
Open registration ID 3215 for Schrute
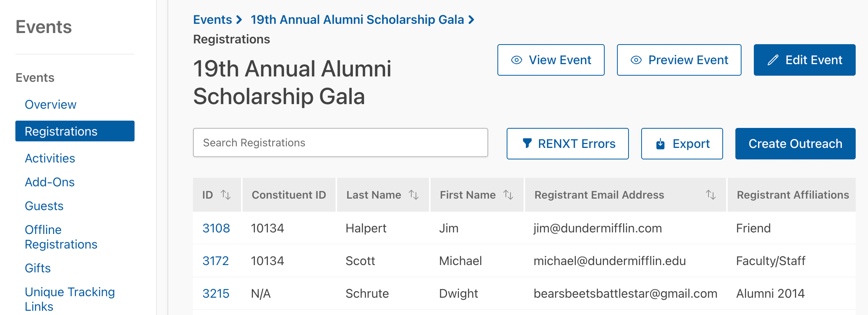tap(216, 293)
